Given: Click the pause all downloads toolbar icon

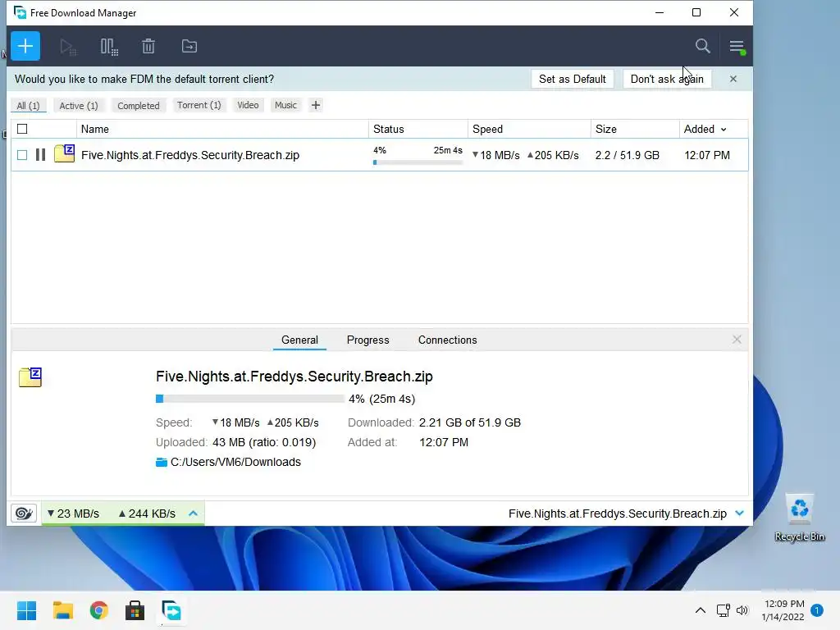Looking at the screenshot, I should click(109, 47).
